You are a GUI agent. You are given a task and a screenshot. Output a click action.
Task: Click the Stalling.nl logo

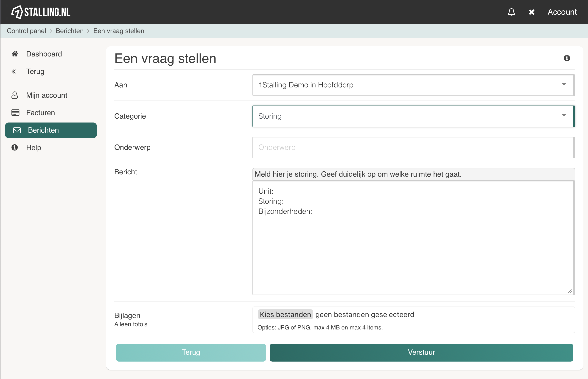click(x=41, y=12)
